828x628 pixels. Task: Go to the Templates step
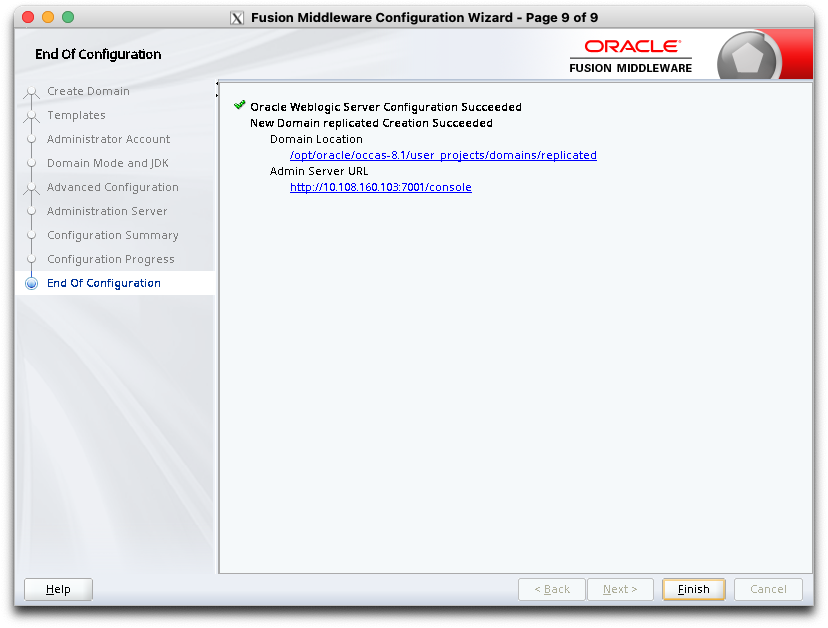[x=76, y=115]
